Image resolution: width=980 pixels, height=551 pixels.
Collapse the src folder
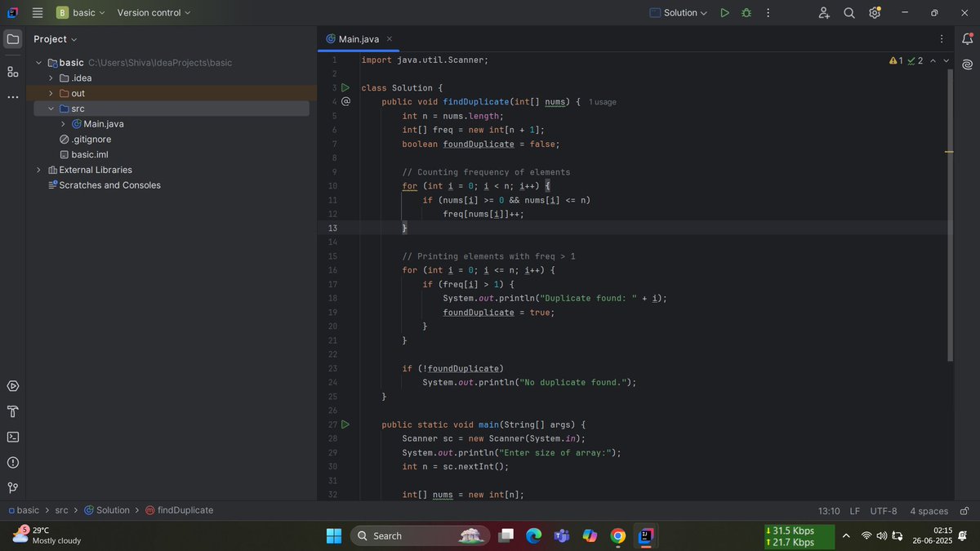(51, 109)
